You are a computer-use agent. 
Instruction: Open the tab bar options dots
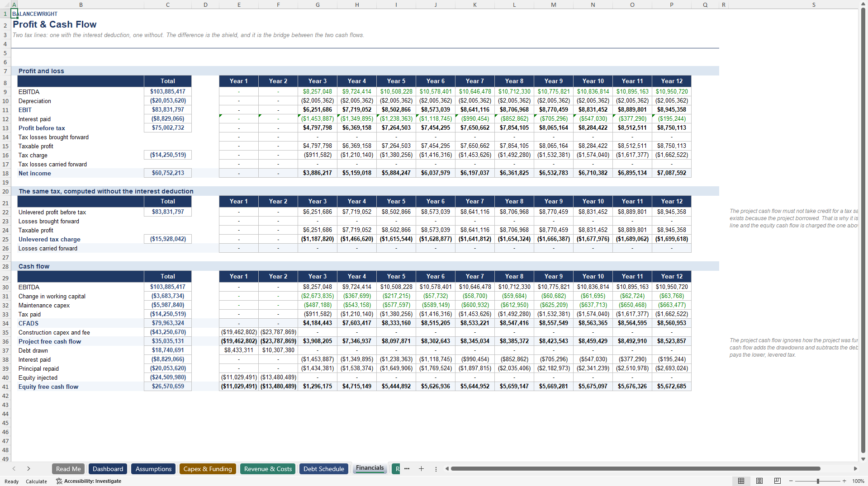pos(436,469)
